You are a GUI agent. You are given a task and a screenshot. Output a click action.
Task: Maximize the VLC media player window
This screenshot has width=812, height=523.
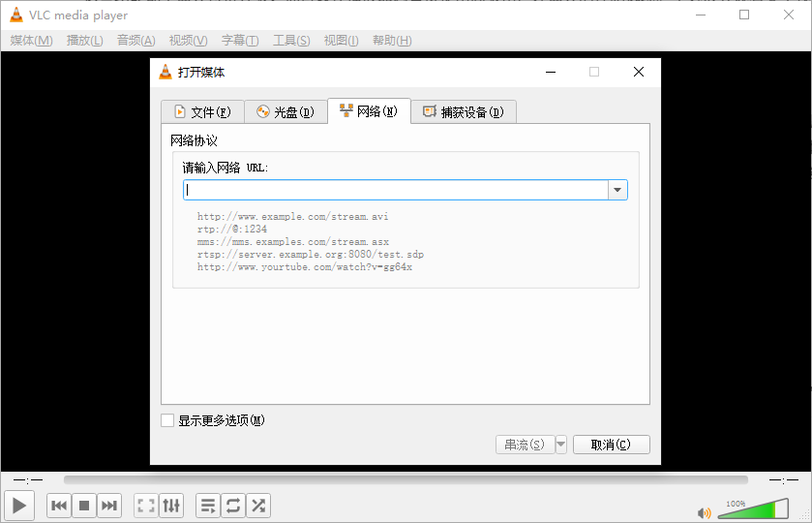pyautogui.click(x=744, y=15)
